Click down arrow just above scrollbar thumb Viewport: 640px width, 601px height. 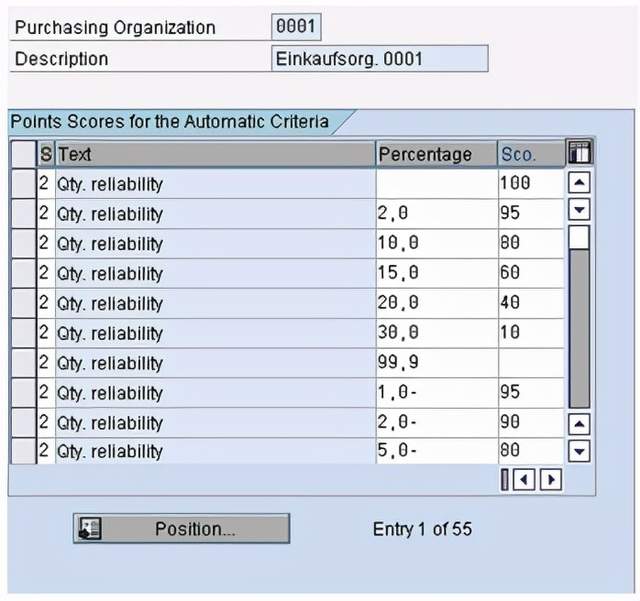pyautogui.click(x=579, y=211)
